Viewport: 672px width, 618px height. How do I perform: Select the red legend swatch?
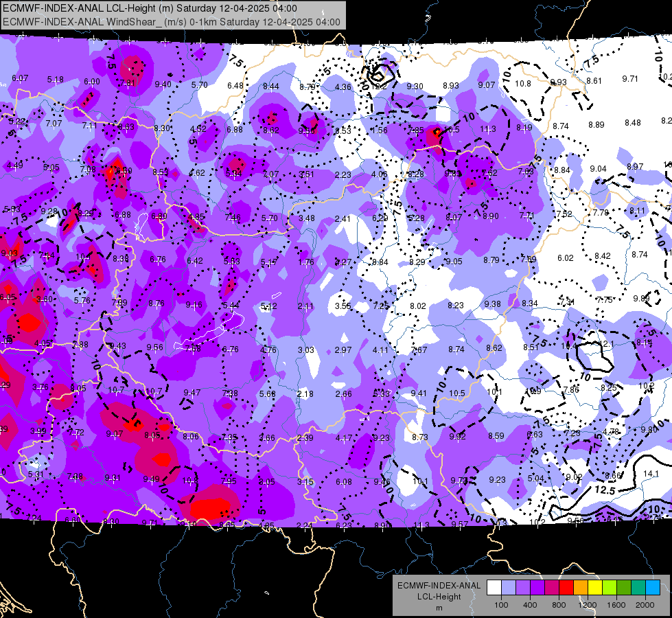click(x=566, y=588)
